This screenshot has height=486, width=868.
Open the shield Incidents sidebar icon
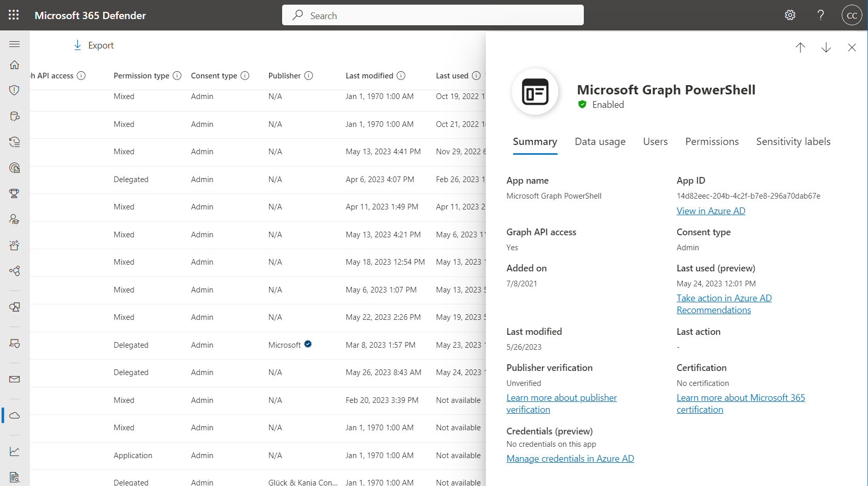[14, 90]
